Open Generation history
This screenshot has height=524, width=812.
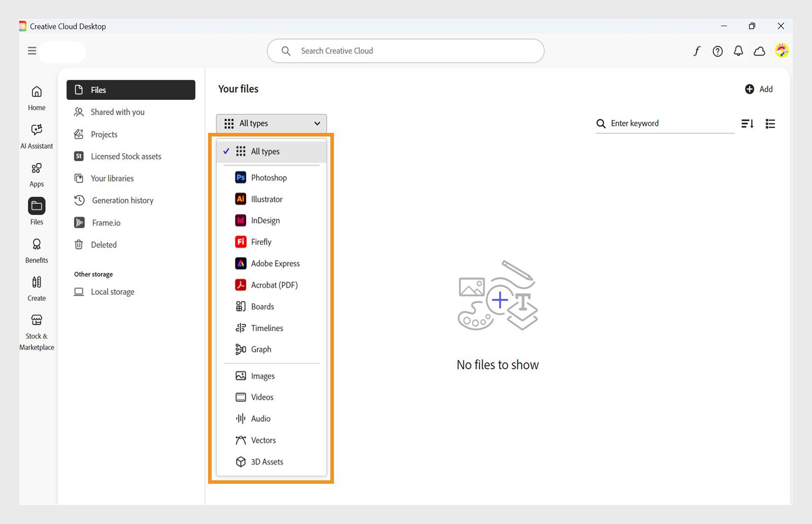tap(131, 200)
